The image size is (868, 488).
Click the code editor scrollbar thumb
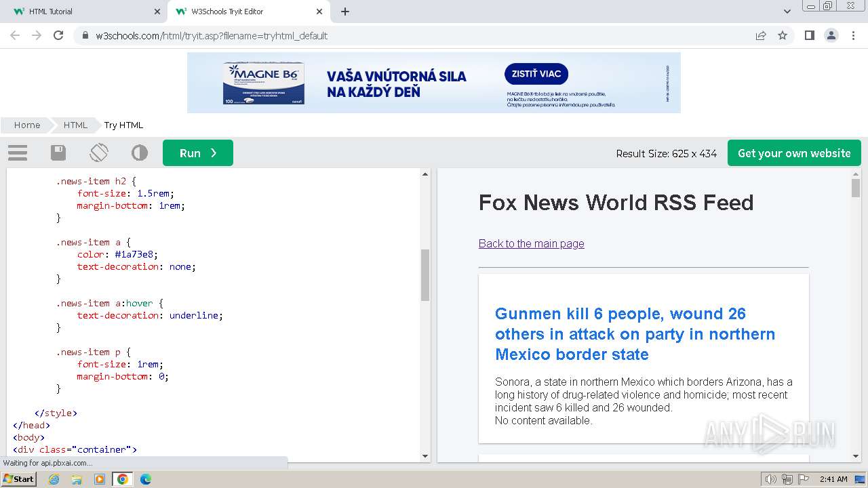[x=425, y=274]
